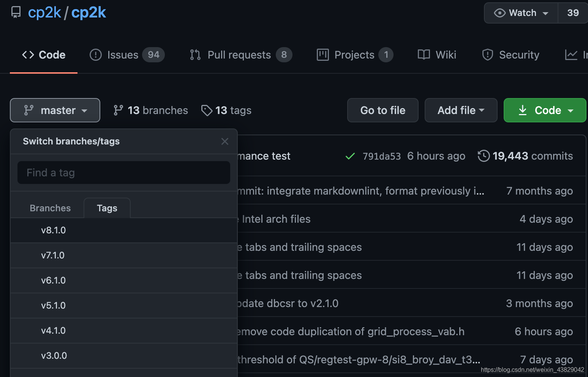Image resolution: width=588 pixels, height=377 pixels.
Task: View the 13 tags link
Action: click(226, 110)
